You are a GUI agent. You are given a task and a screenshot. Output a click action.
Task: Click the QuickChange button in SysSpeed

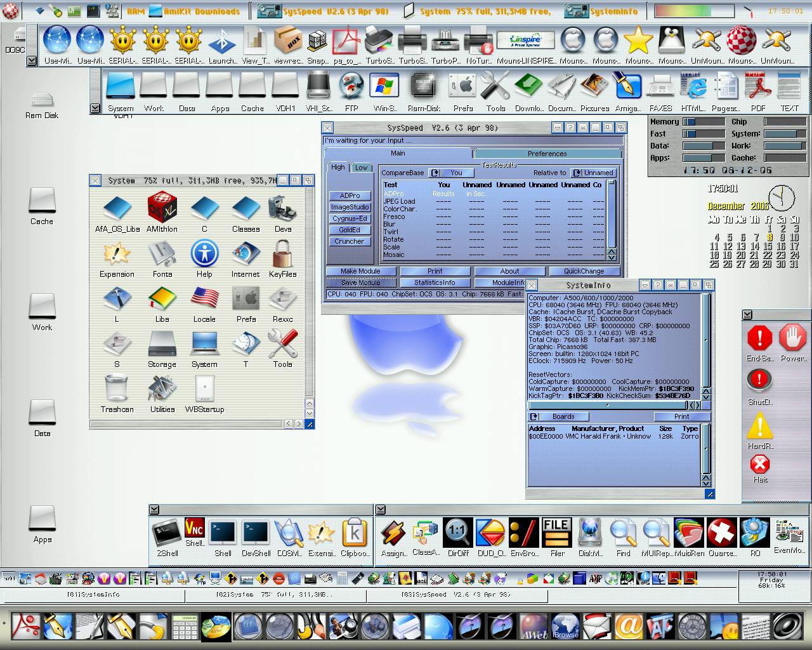[x=584, y=271]
